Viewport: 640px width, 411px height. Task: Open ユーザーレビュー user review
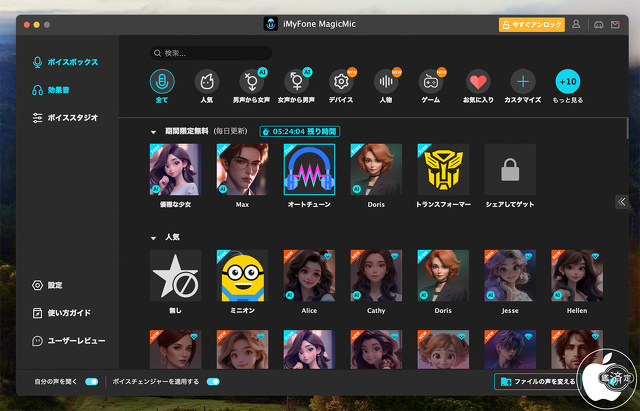tap(69, 340)
